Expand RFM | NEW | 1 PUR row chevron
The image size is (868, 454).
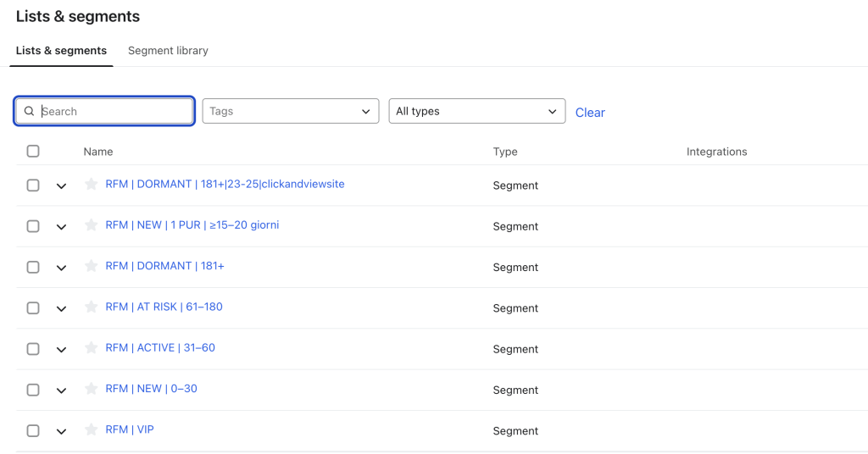pos(61,227)
